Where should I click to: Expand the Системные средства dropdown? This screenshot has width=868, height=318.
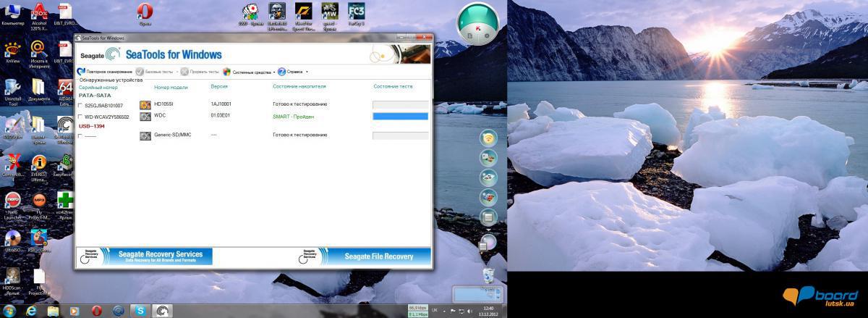pos(274,72)
